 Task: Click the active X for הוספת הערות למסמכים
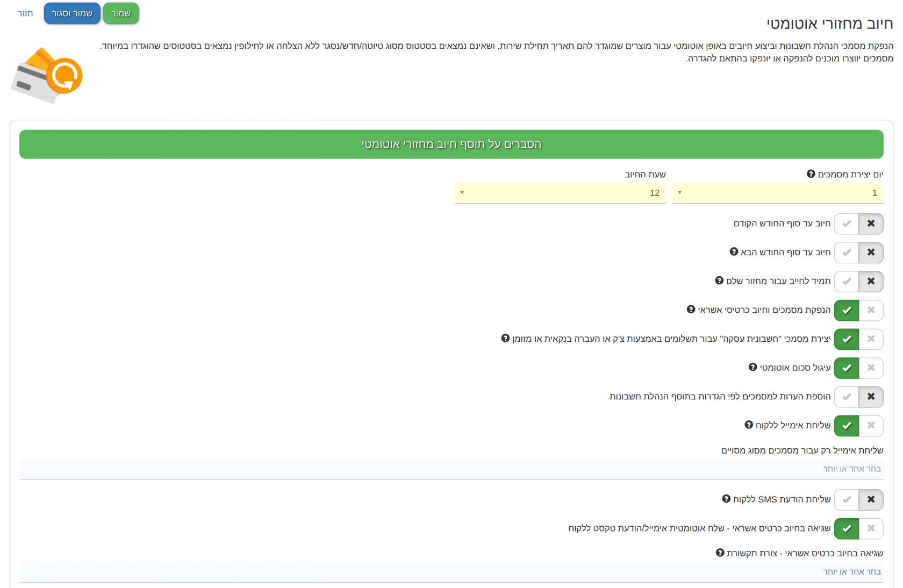pos(871,397)
